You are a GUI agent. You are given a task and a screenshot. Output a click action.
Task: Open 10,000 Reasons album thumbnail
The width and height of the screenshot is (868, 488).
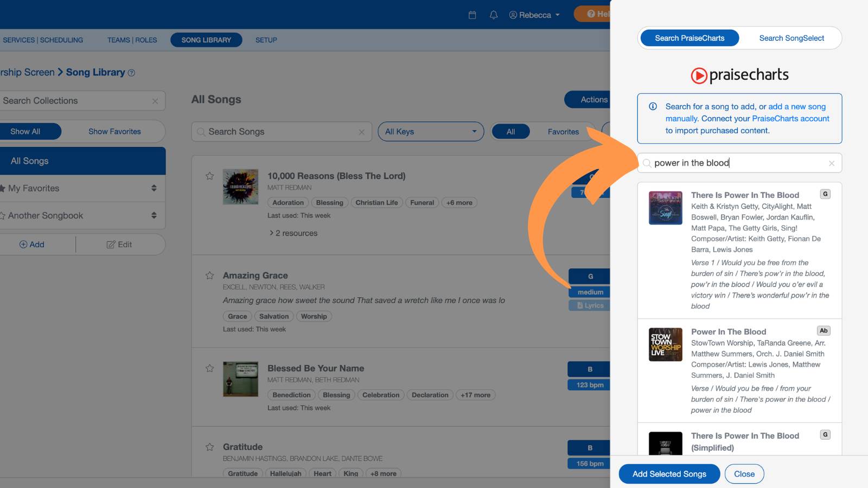coord(240,187)
